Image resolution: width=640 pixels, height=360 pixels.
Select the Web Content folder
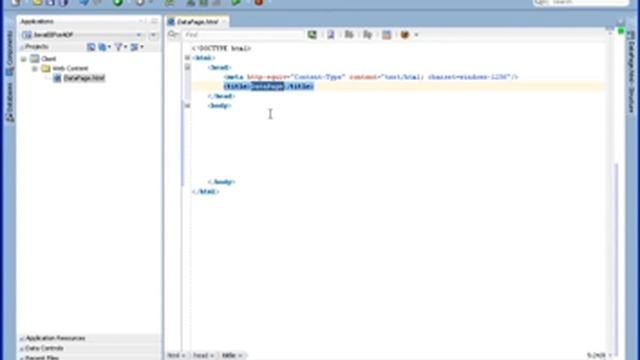70,68
